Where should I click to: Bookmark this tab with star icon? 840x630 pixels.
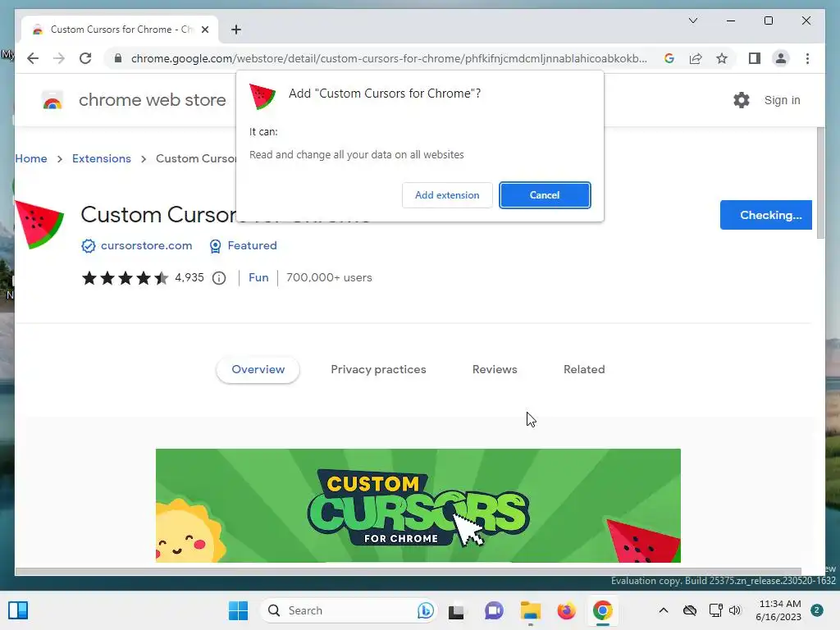click(722, 58)
